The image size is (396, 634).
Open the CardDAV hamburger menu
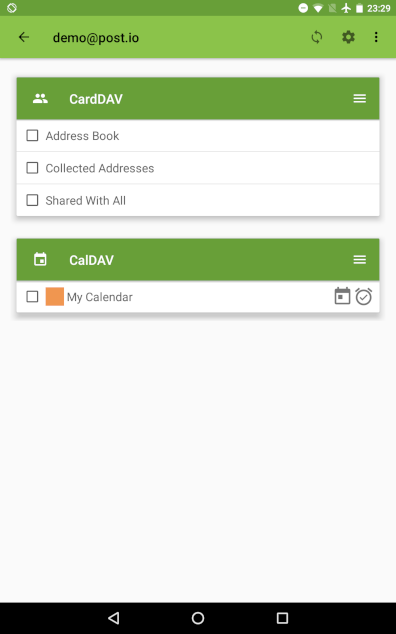click(360, 98)
